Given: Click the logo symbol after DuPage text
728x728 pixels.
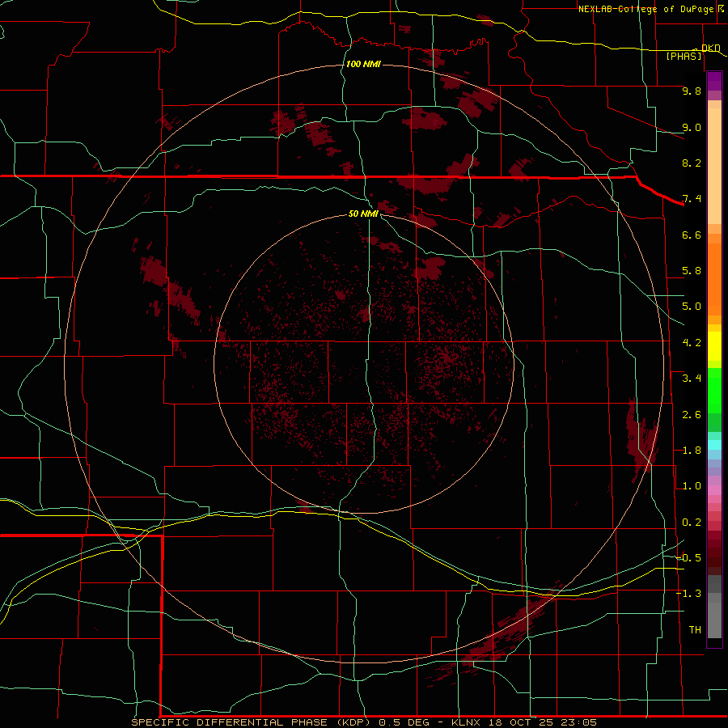Looking at the screenshot, I should coord(721,8).
